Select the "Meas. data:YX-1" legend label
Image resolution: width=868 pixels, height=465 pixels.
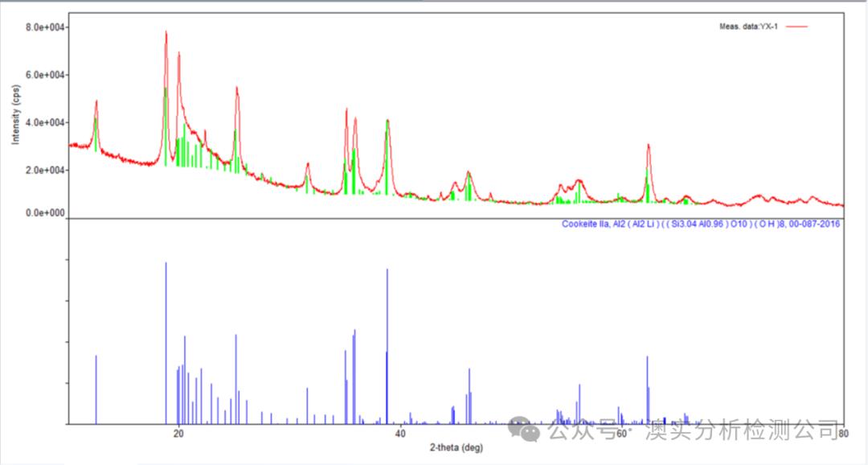pyautogui.click(x=748, y=27)
